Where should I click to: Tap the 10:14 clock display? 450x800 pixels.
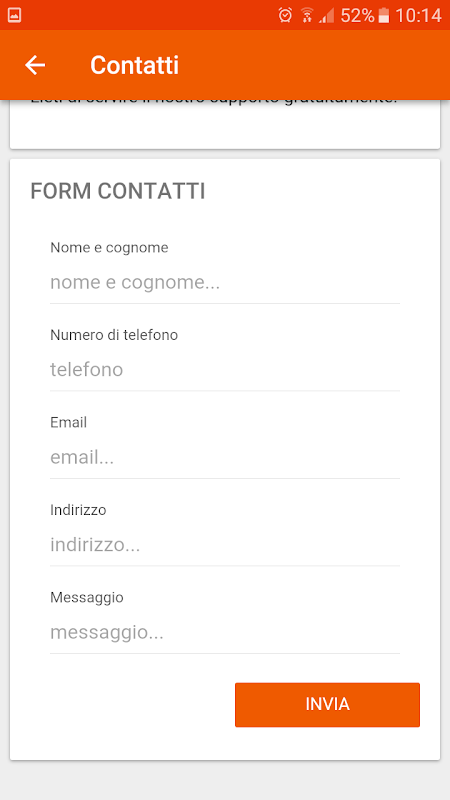click(x=418, y=16)
